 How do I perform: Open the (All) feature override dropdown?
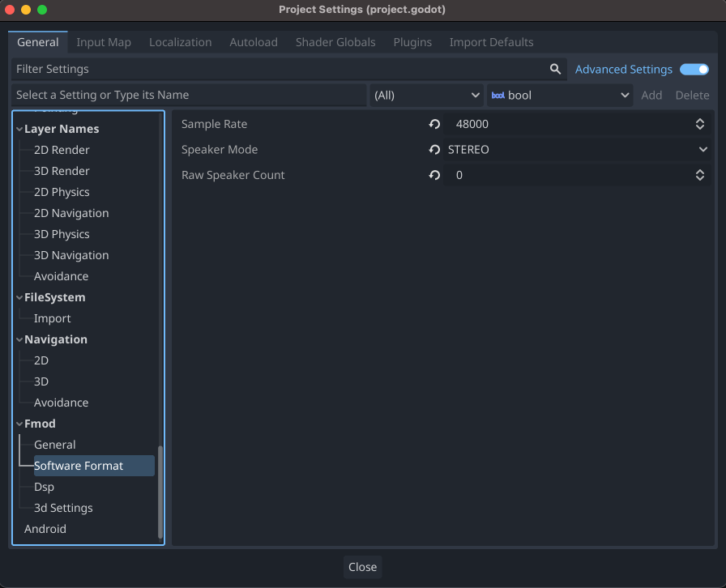click(x=426, y=96)
